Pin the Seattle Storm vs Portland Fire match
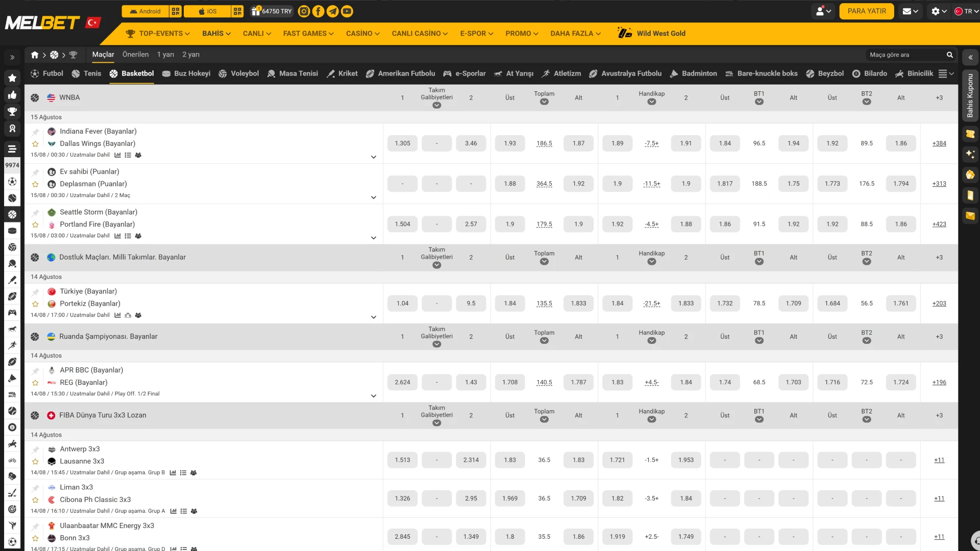Viewport: 980px width, 551px height. tap(35, 212)
